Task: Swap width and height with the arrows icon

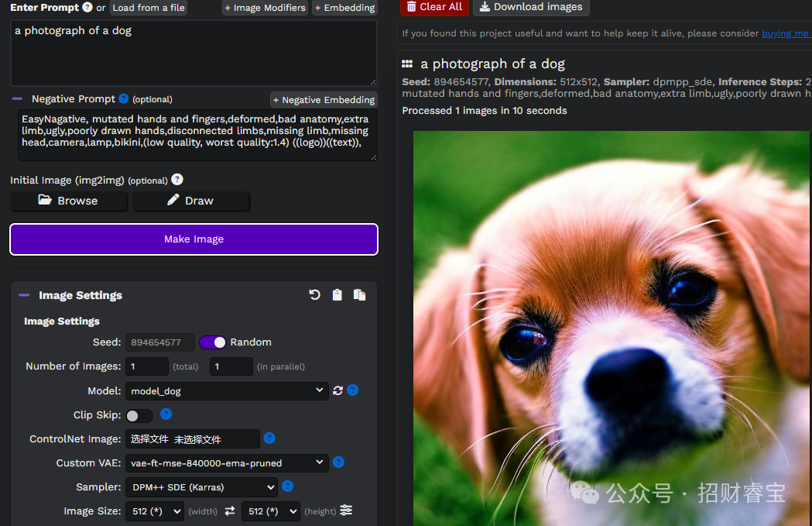Action: click(230, 511)
